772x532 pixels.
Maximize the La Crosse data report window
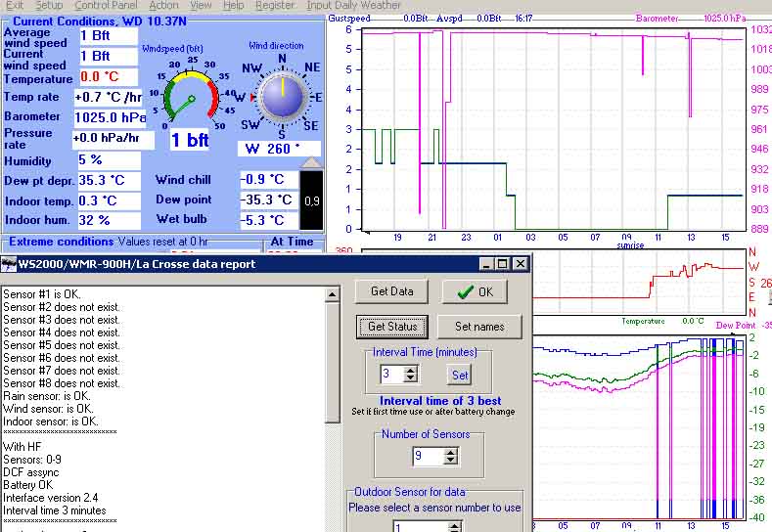tap(503, 264)
